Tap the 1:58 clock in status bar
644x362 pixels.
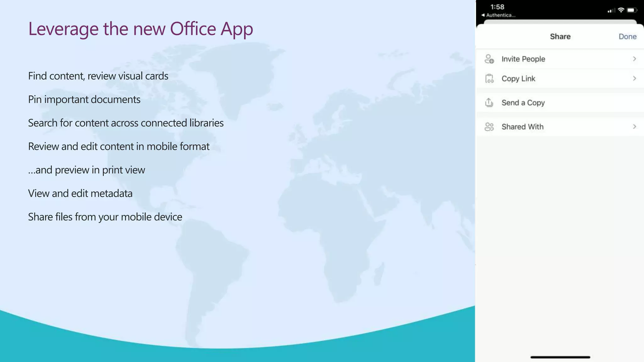point(497,7)
